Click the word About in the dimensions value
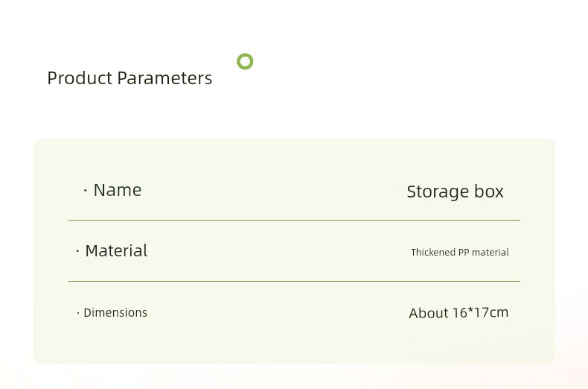 coord(429,313)
